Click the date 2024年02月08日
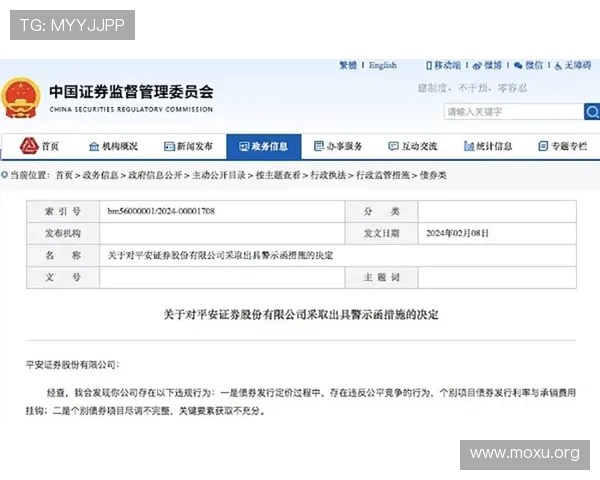The image size is (600, 480). (457, 233)
